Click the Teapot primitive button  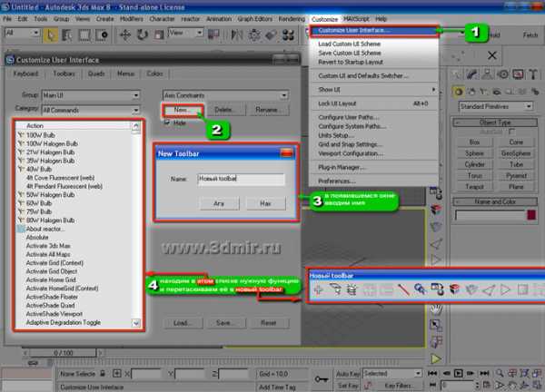point(474,187)
